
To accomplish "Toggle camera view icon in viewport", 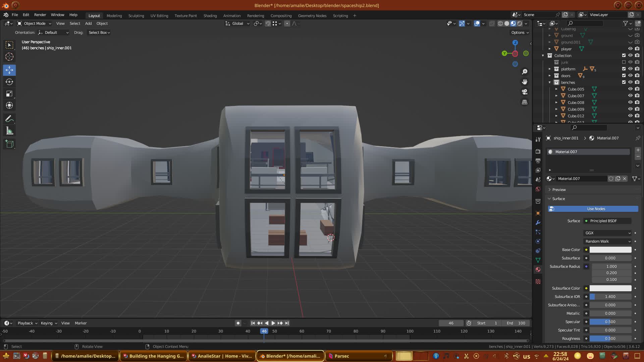I will click(525, 92).
